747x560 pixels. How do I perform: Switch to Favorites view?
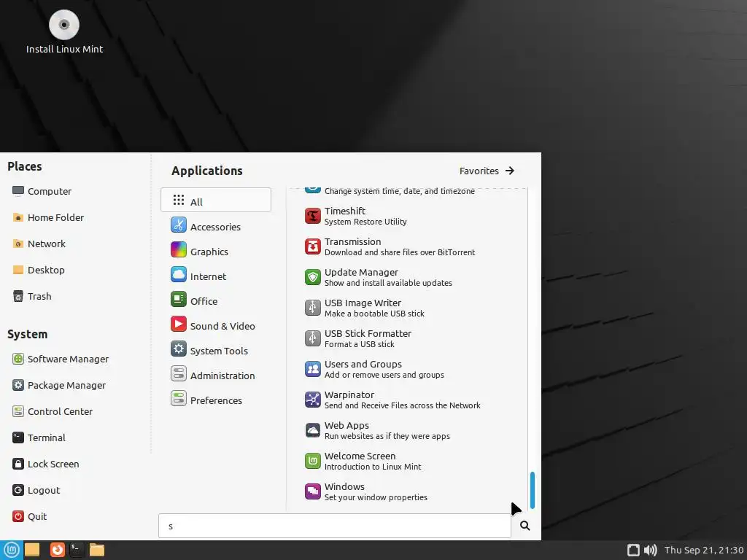tap(487, 171)
